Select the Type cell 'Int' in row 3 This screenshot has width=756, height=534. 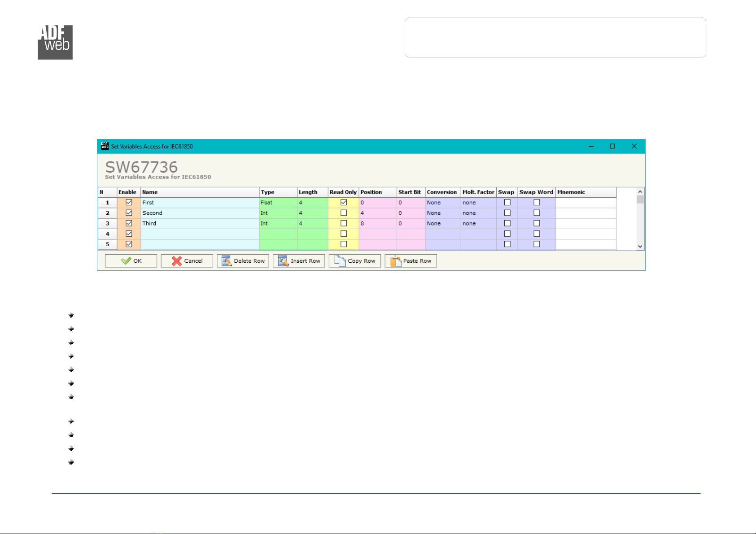pos(278,223)
